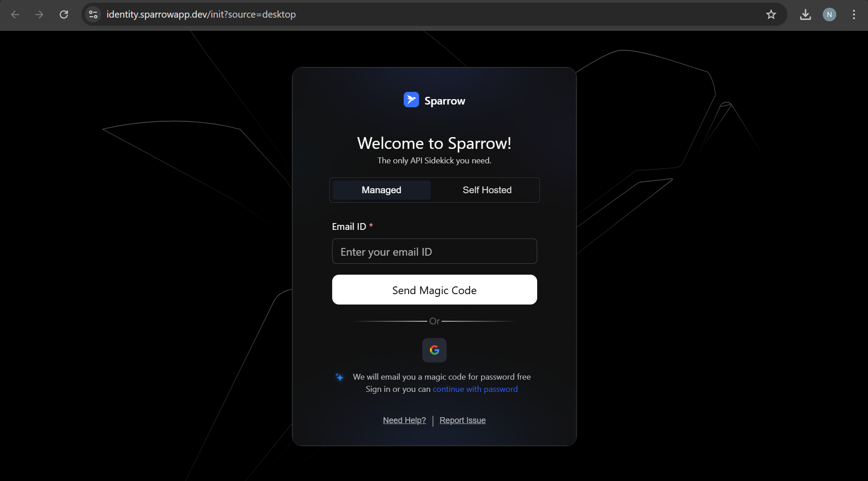
Task: Open the continue with password link
Action: tap(475, 389)
